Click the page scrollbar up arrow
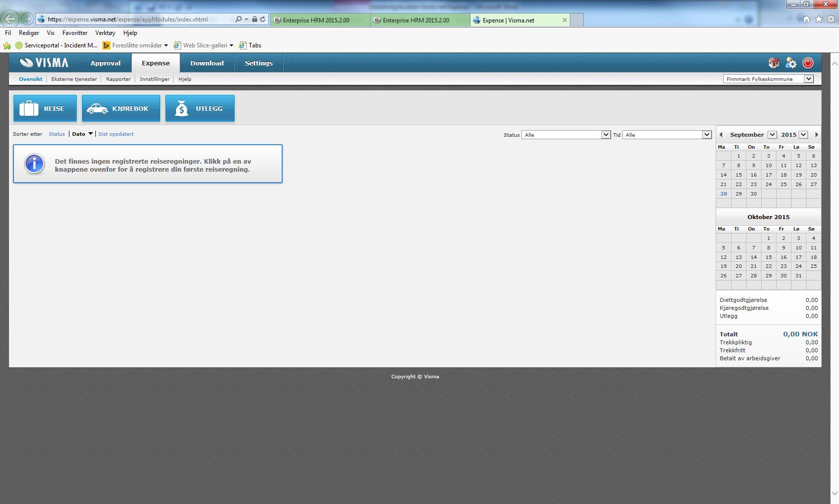Image resolution: width=839 pixels, height=504 pixels. pos(835,64)
